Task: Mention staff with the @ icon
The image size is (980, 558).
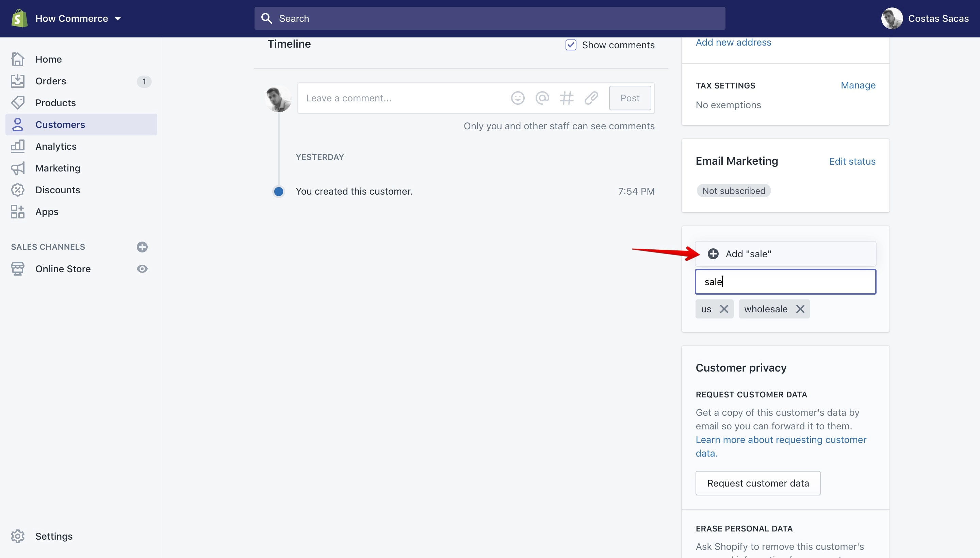Action: click(542, 98)
